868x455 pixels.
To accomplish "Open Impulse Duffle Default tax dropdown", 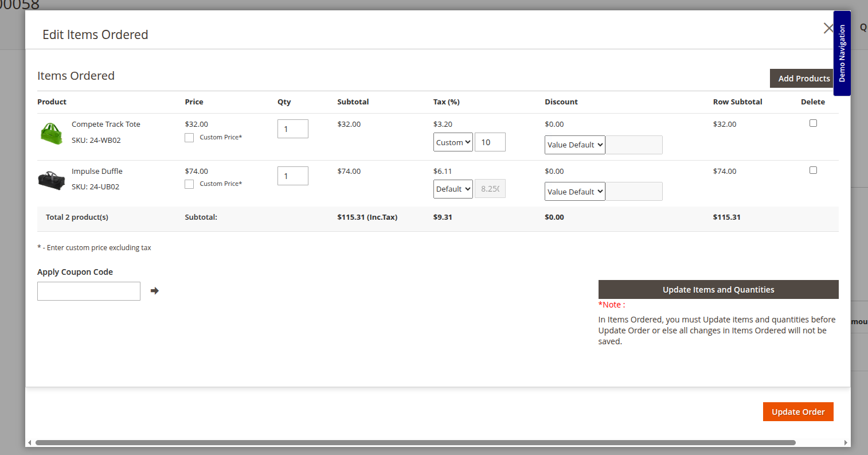I will pyautogui.click(x=453, y=189).
